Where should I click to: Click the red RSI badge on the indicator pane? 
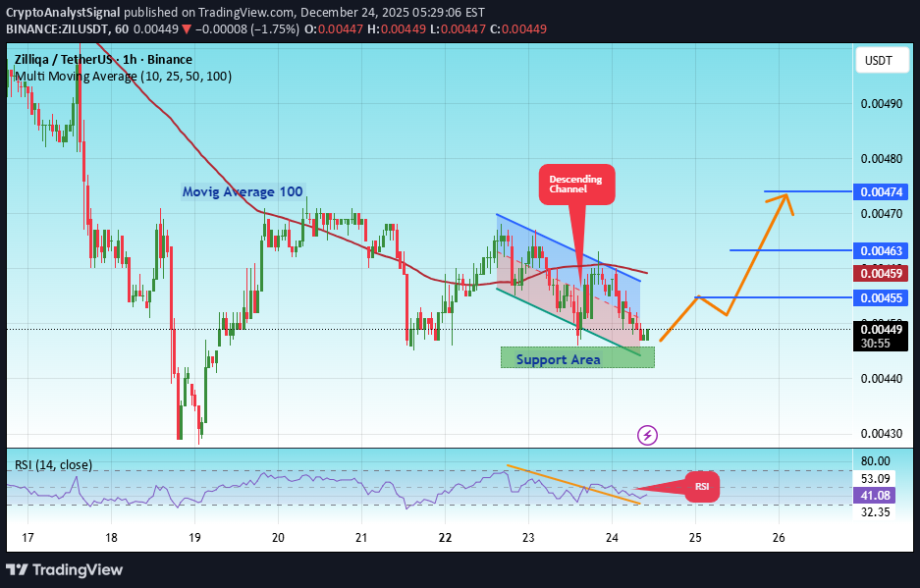click(x=701, y=485)
